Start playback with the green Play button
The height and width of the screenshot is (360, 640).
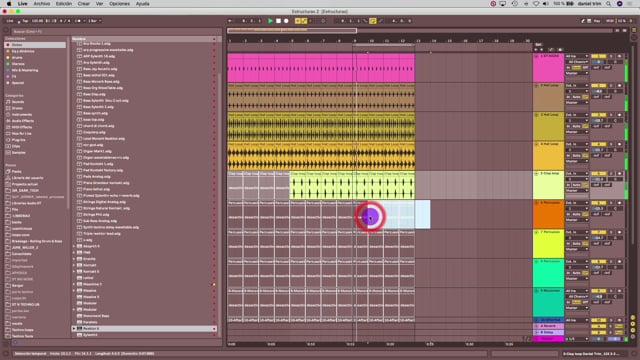[x=270, y=21]
